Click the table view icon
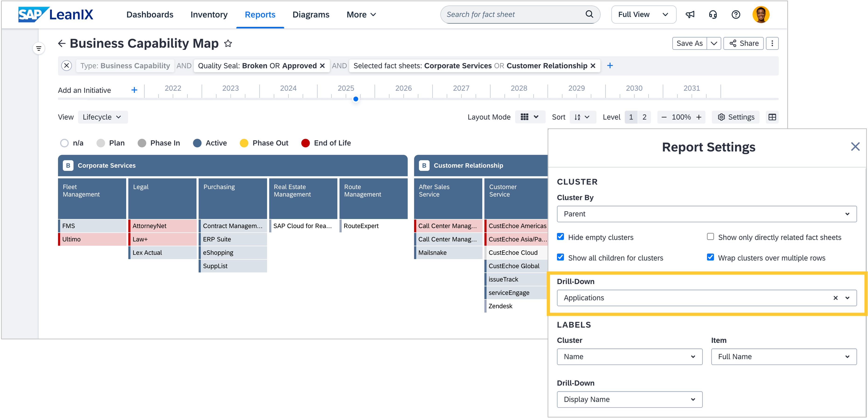Viewport: 868px width, 418px height. [x=772, y=117]
